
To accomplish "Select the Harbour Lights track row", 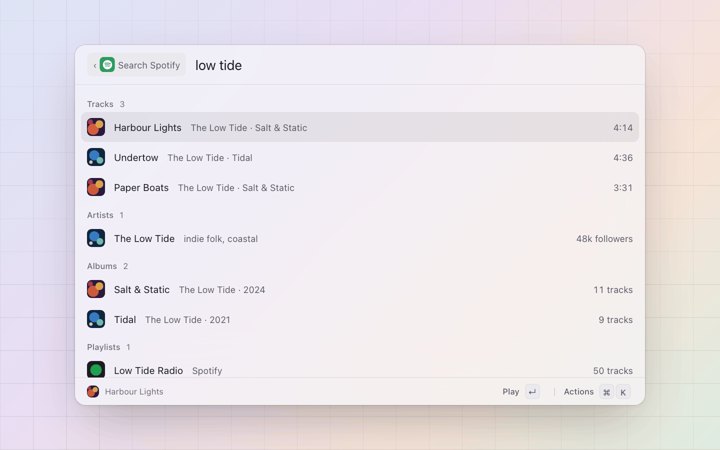I will tap(360, 127).
